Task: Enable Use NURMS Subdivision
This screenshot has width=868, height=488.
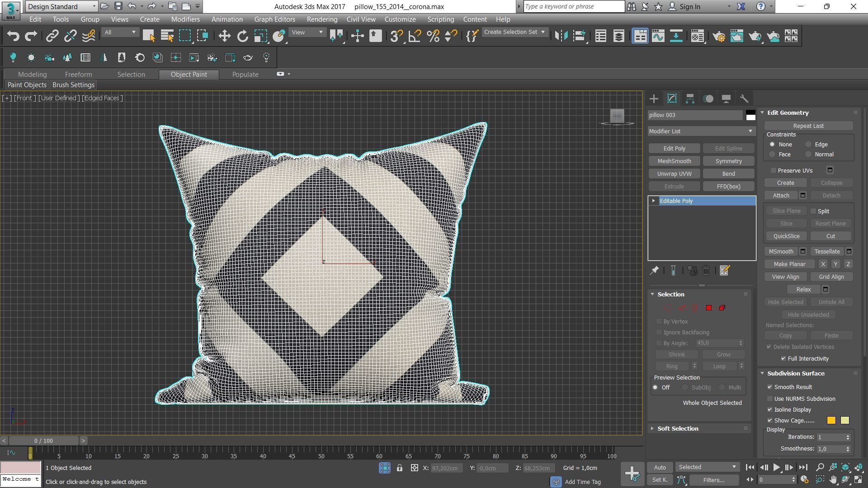Action: (x=770, y=399)
